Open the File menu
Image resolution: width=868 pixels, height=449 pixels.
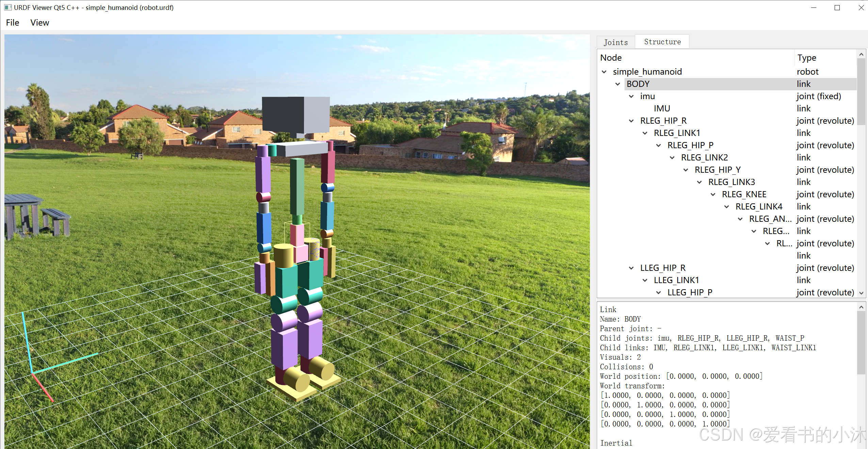point(13,22)
